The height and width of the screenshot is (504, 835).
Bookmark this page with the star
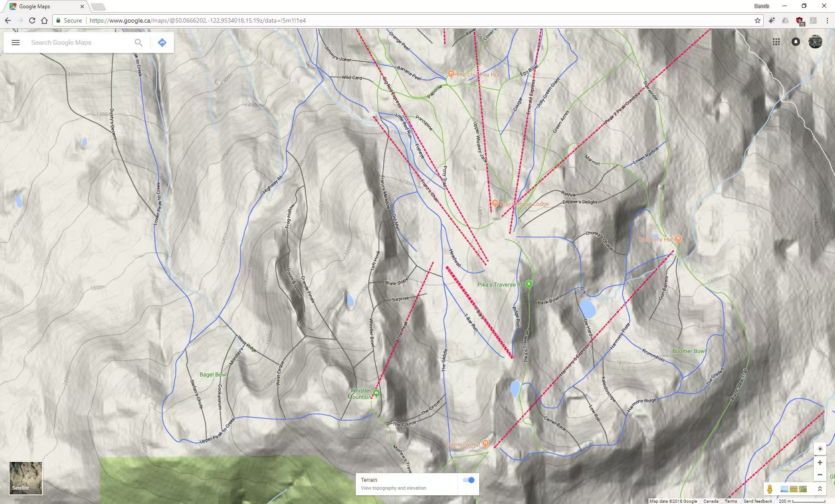758,20
